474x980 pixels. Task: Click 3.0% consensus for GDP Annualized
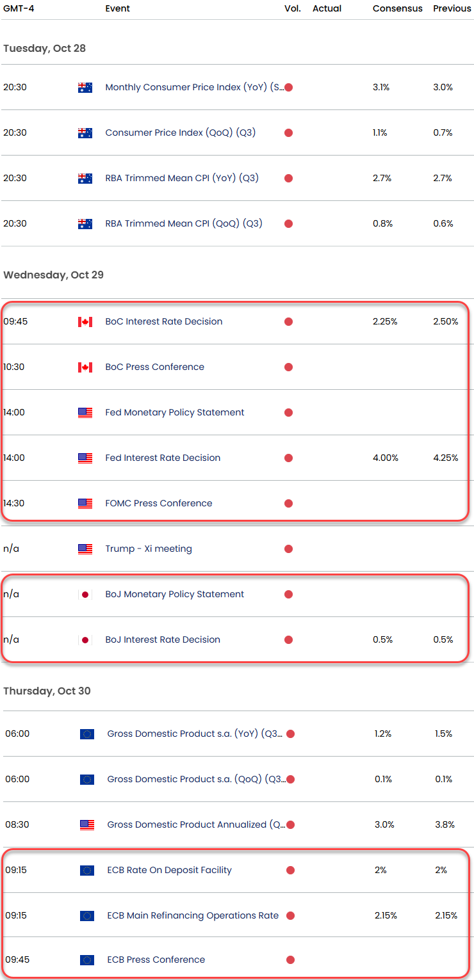(384, 825)
